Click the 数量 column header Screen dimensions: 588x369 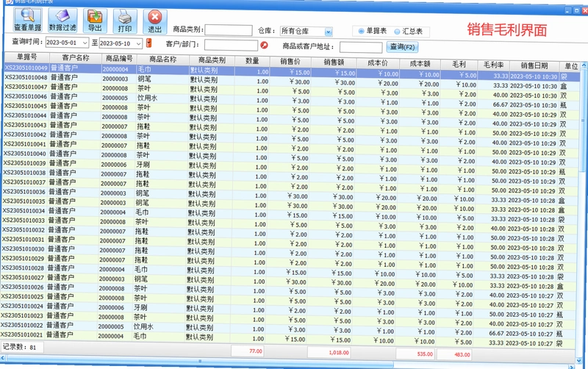[x=252, y=60]
